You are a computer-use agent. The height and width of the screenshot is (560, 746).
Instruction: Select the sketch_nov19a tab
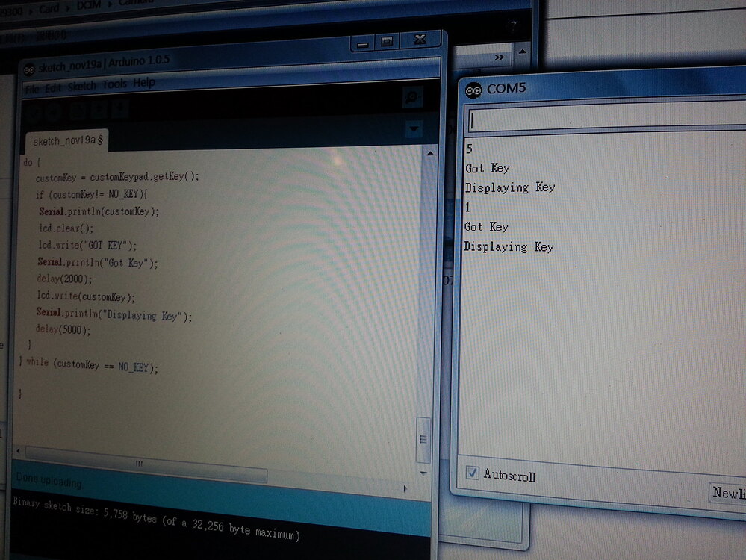(x=66, y=140)
